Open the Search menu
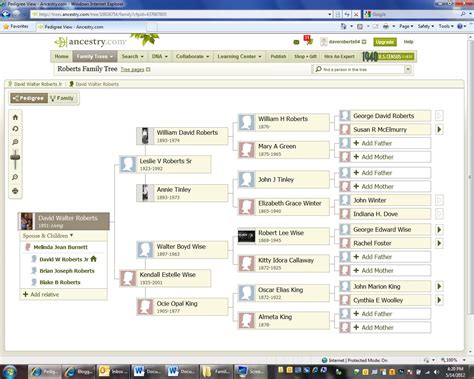This screenshot has height=379, width=474. click(x=133, y=56)
